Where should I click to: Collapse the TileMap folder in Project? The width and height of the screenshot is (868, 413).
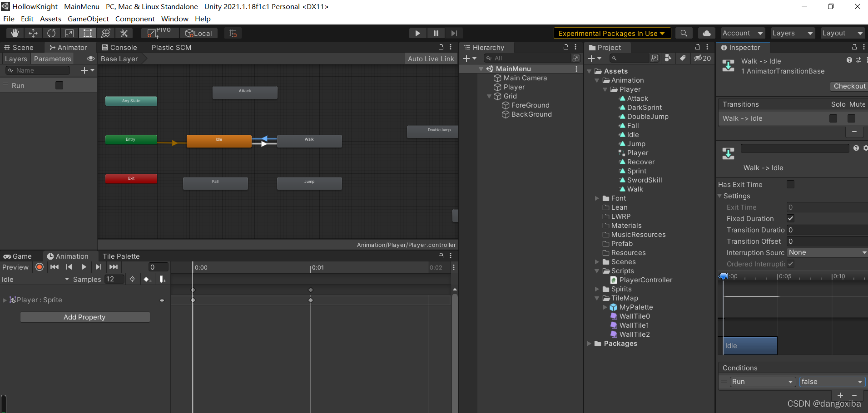pos(596,298)
